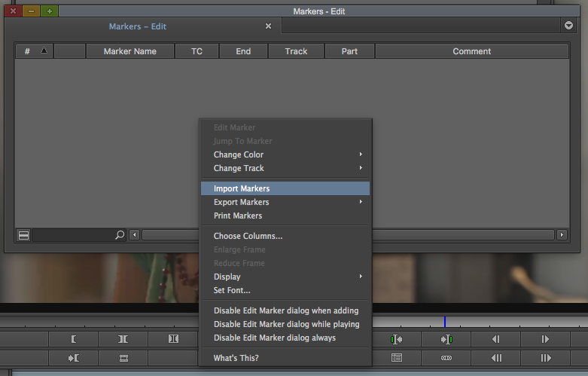Toggle Disable Edit Marker dialog while playing
588x376 pixels.
(286, 324)
